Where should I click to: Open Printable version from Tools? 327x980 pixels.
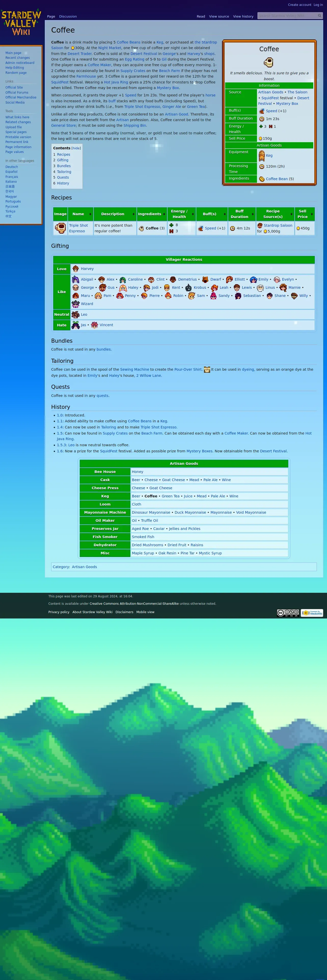(18, 137)
